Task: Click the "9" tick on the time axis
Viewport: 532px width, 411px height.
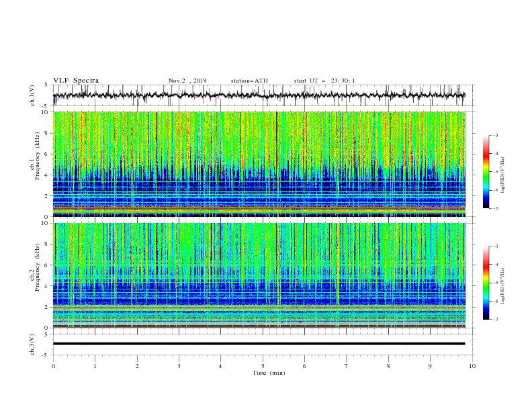Action: tap(430, 366)
